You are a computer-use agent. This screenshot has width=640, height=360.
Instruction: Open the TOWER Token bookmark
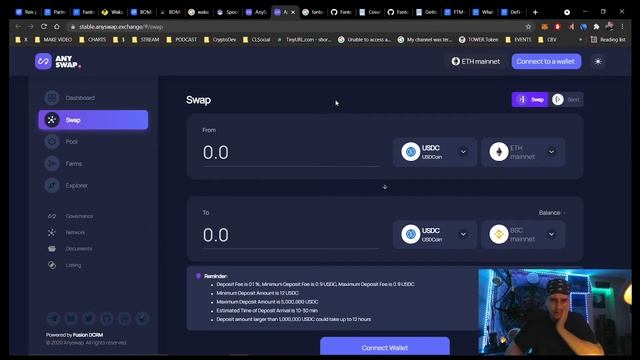478,40
